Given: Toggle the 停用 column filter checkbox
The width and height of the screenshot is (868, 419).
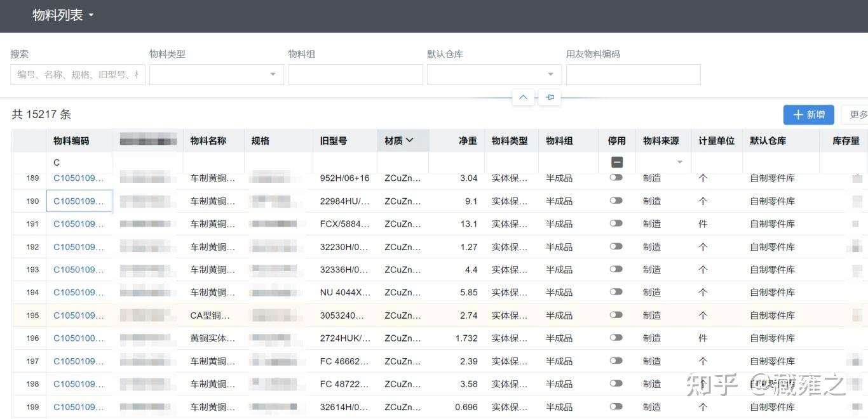Looking at the screenshot, I should point(616,163).
